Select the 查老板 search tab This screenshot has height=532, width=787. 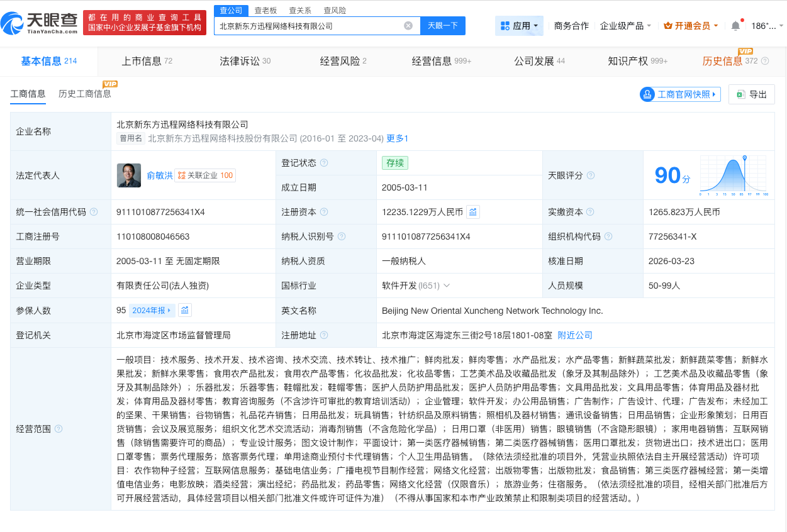(x=265, y=11)
